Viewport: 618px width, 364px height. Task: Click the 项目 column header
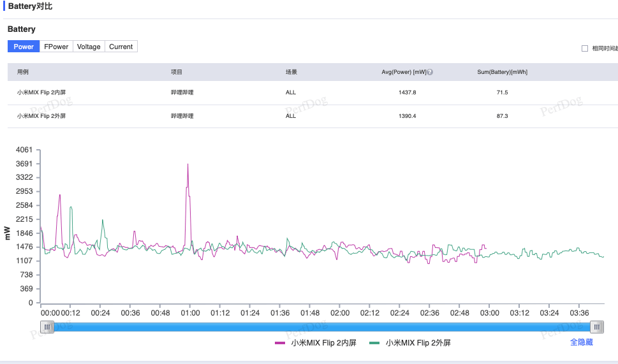177,72
